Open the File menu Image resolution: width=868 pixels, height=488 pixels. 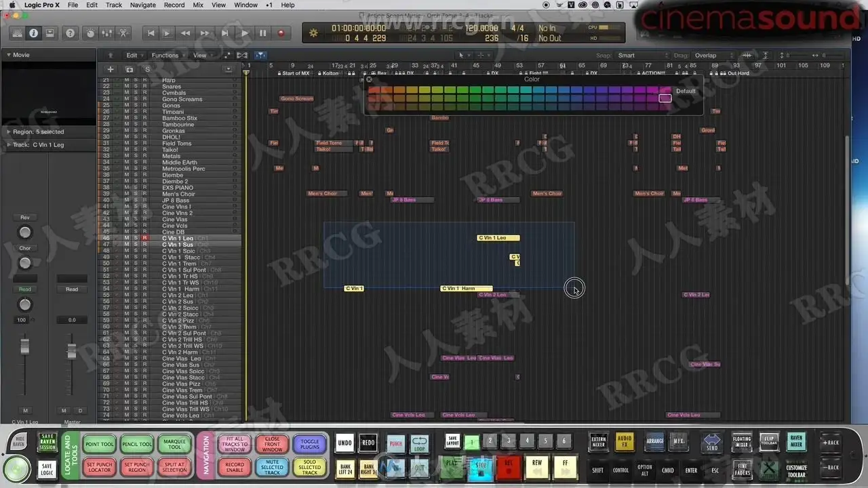coord(73,5)
